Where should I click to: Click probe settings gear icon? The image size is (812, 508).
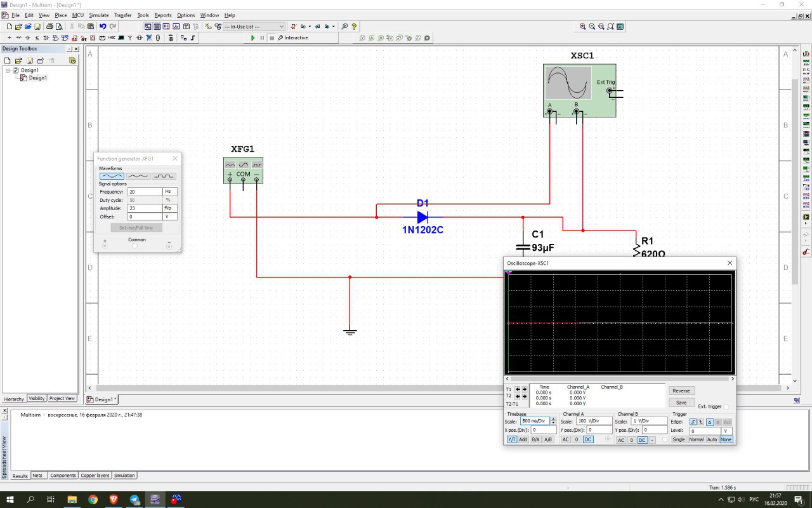click(427, 38)
